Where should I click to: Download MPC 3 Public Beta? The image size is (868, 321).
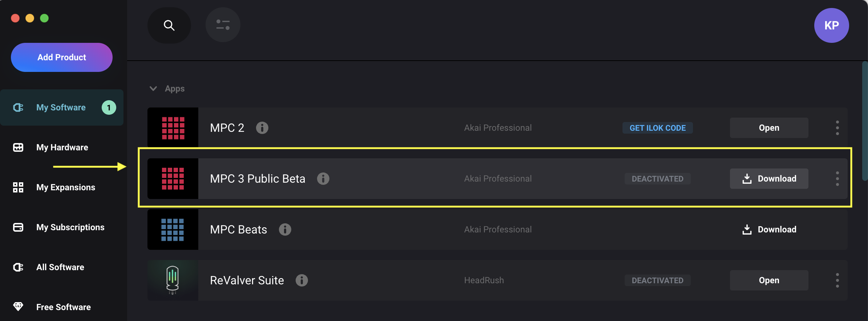tap(769, 179)
